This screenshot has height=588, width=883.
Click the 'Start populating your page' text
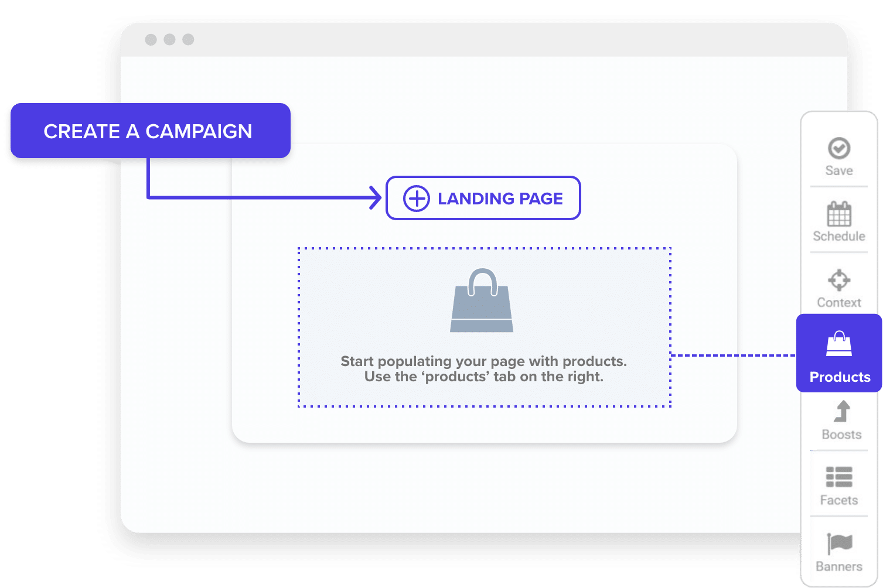[x=483, y=361]
